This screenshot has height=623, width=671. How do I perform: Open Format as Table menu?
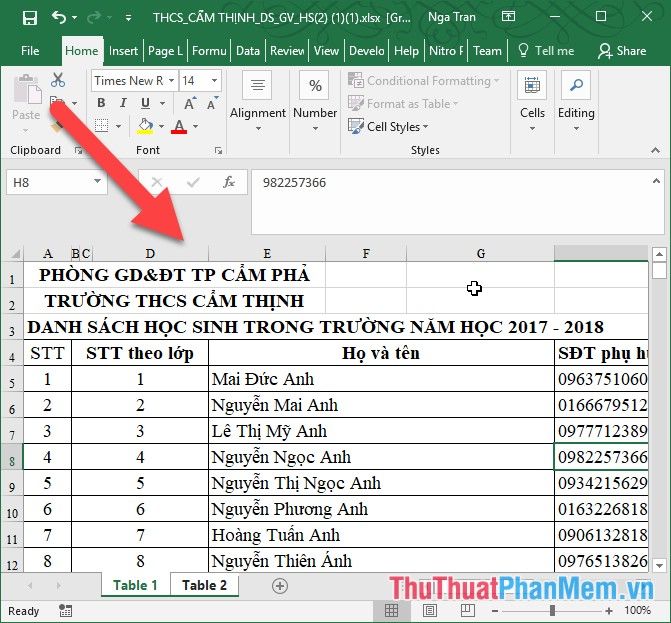click(403, 104)
